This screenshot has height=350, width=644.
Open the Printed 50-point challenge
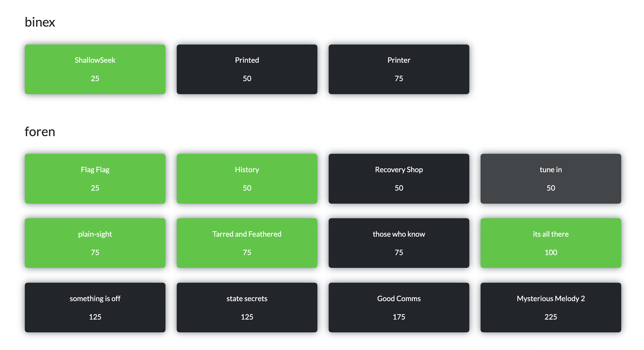(x=247, y=69)
